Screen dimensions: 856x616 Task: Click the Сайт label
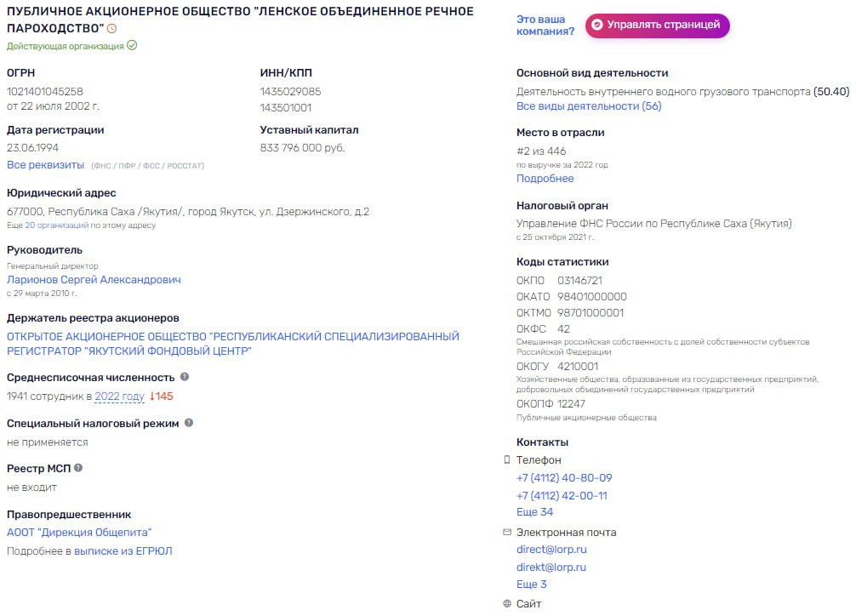(x=528, y=603)
